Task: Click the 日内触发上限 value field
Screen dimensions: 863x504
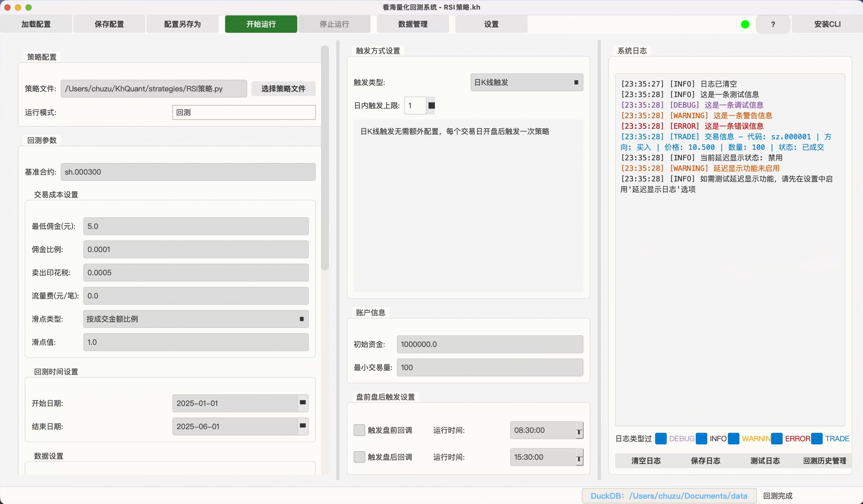Action: [415, 105]
